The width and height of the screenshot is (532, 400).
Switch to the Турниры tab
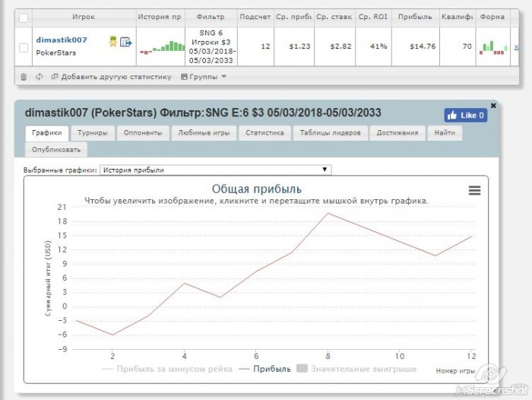coord(92,133)
